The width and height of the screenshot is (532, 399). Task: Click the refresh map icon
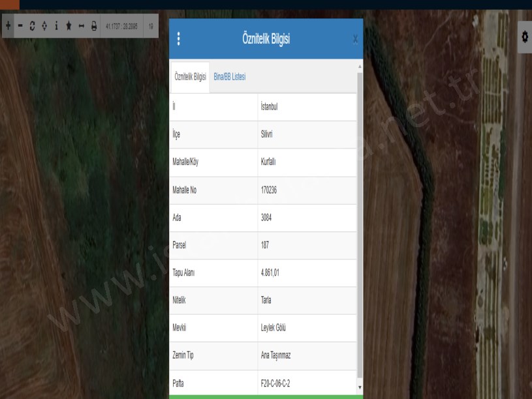(x=32, y=26)
